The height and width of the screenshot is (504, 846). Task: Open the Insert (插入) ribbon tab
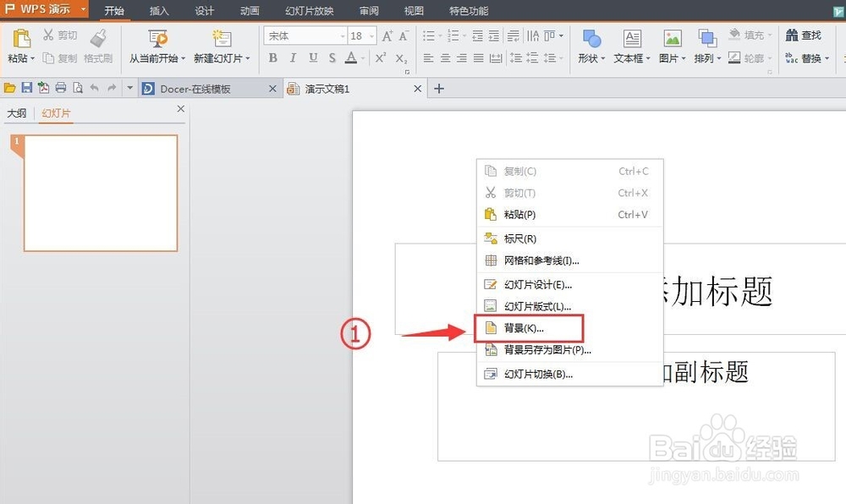coord(159,11)
